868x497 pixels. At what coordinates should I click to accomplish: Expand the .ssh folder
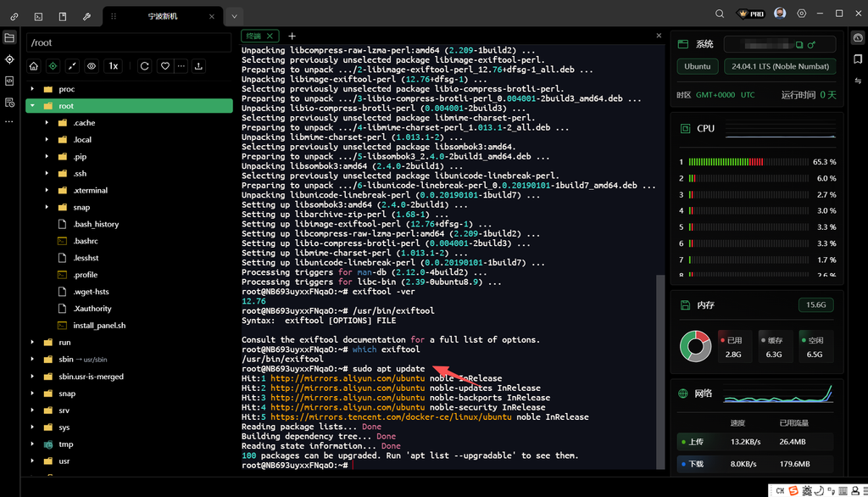[x=47, y=173]
